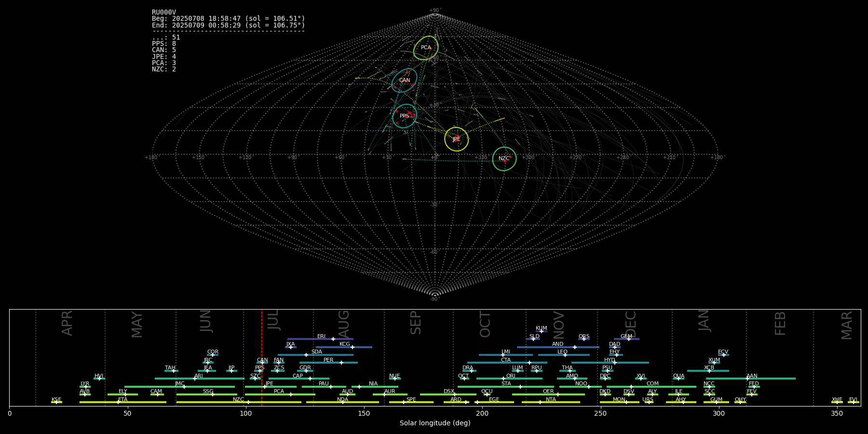Select the KUM shower bar in timeline
This screenshot has height=434, width=868.
point(542,331)
